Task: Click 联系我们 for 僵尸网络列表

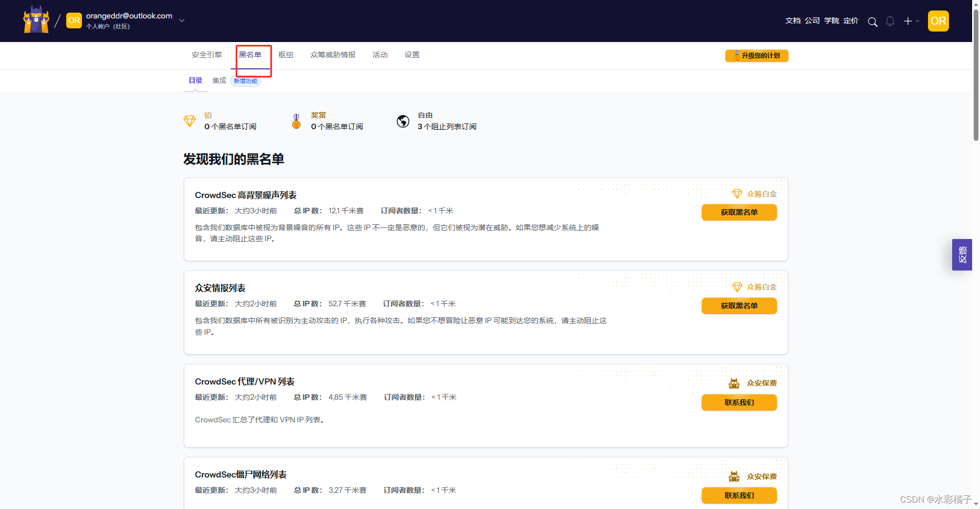Action: 739,495
